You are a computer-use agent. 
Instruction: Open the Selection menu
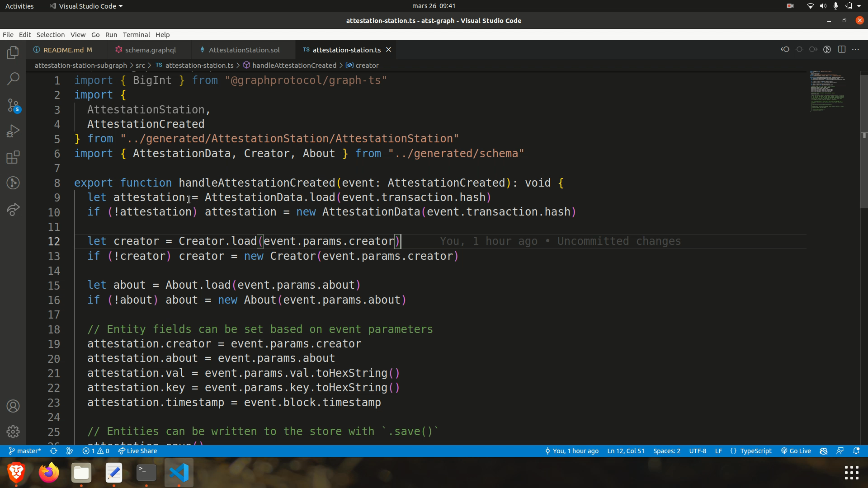[x=51, y=35]
